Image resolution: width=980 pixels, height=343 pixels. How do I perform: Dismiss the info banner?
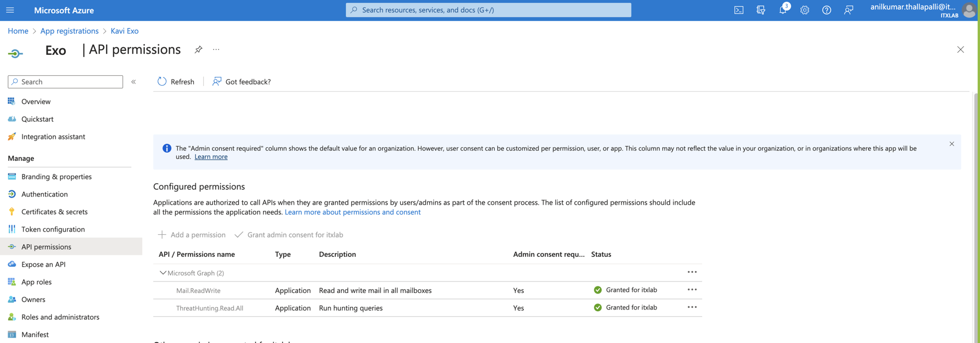952,144
